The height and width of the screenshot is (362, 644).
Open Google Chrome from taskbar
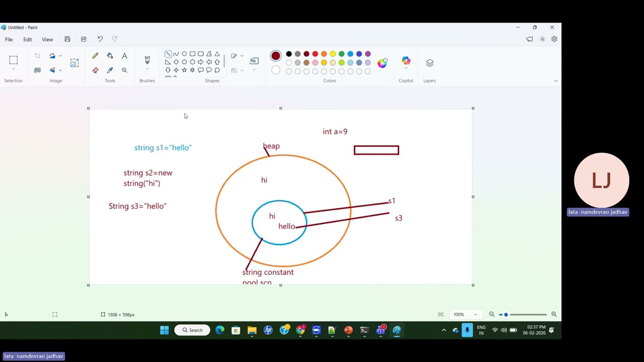point(300,330)
